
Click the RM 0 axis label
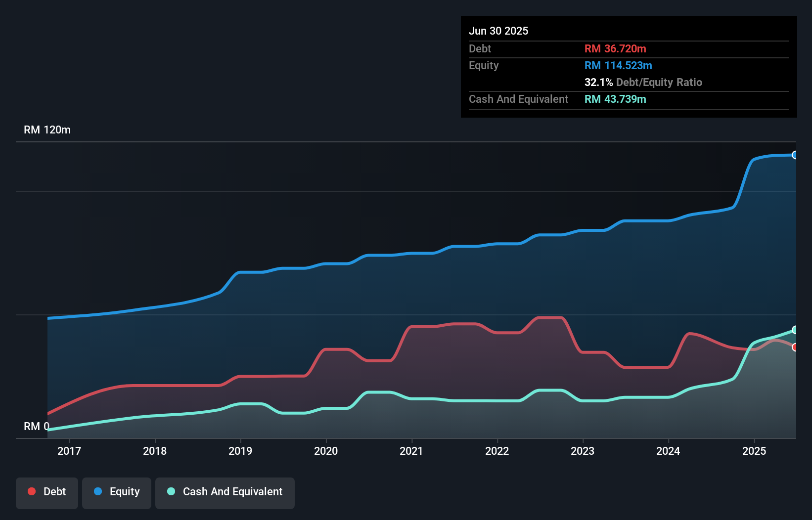(x=37, y=426)
